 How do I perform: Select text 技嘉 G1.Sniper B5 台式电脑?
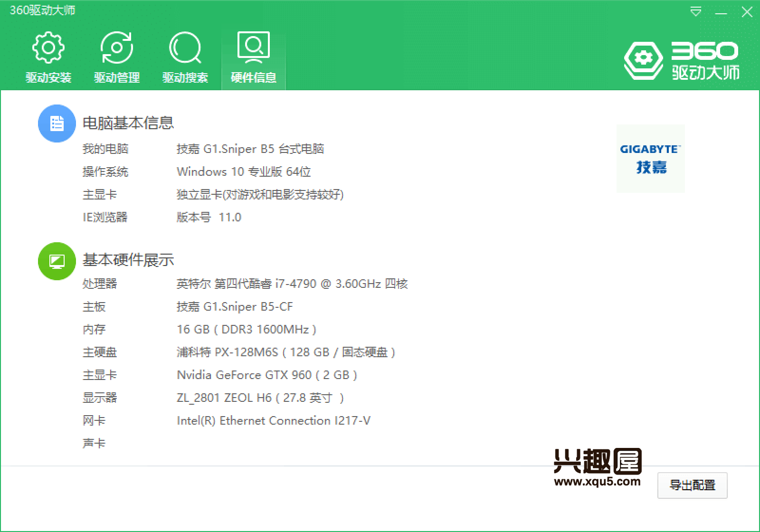point(250,149)
